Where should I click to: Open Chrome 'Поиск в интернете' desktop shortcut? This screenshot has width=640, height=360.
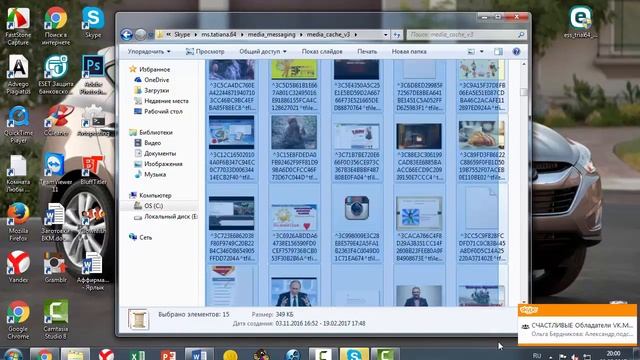click(x=56, y=26)
